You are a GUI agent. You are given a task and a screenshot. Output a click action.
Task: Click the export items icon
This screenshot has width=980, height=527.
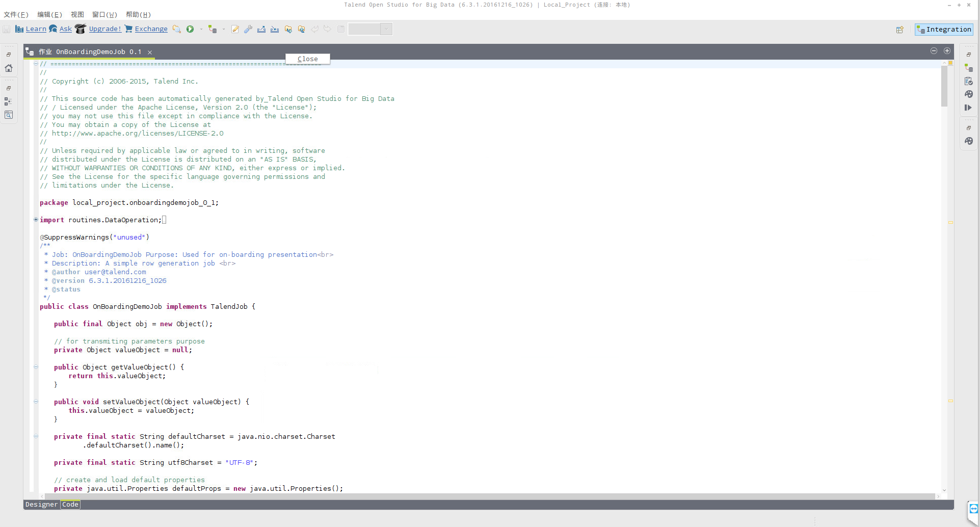click(x=261, y=29)
